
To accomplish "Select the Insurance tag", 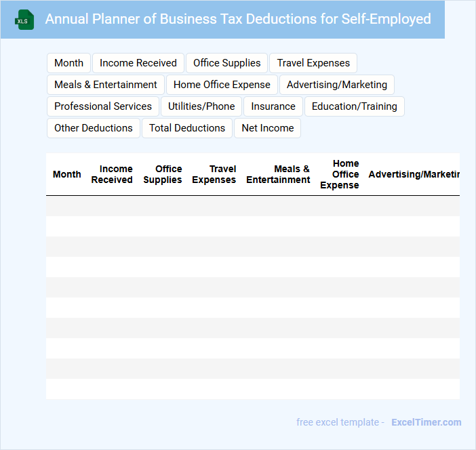I will click(x=273, y=106).
